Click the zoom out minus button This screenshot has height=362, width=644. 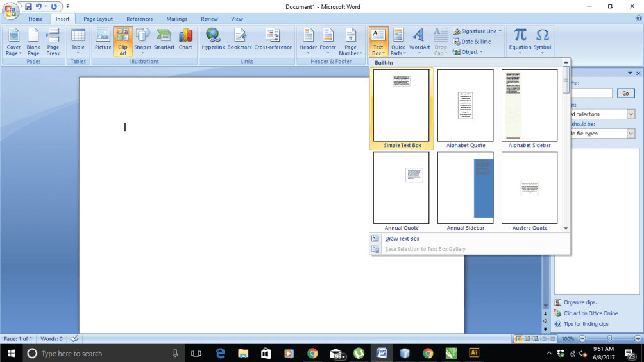[582, 339]
